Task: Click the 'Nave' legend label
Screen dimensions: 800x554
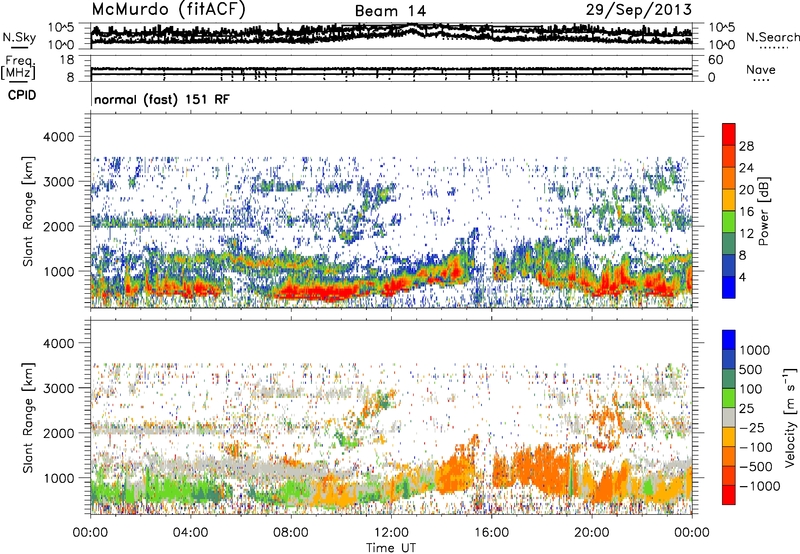Action: [761, 69]
